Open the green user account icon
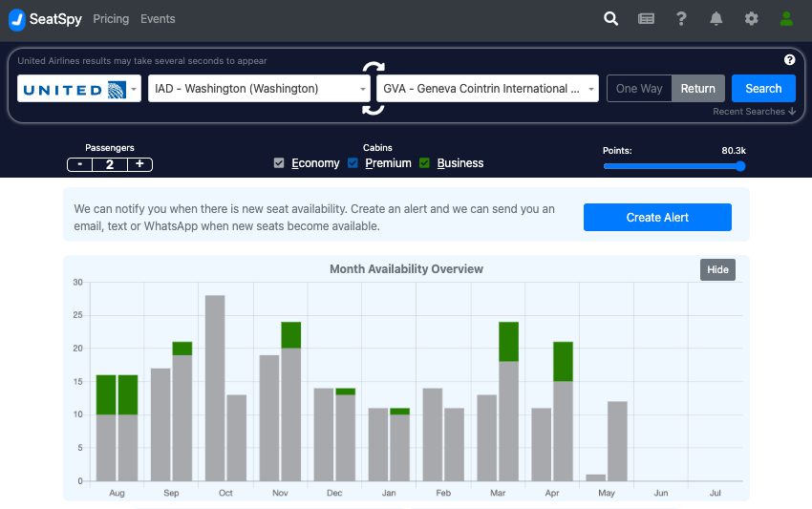 click(786, 19)
